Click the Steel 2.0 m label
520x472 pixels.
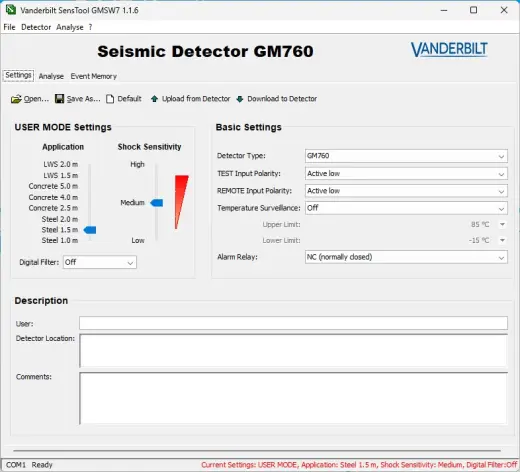click(60, 219)
